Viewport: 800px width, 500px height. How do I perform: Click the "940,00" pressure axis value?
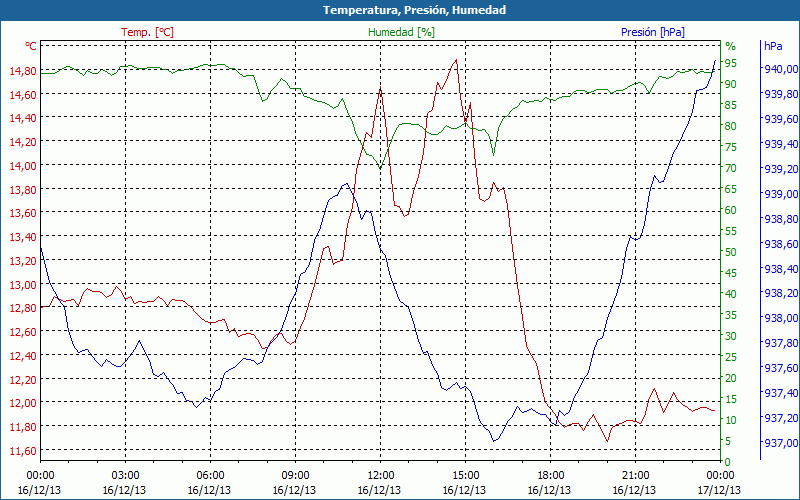pyautogui.click(x=780, y=69)
